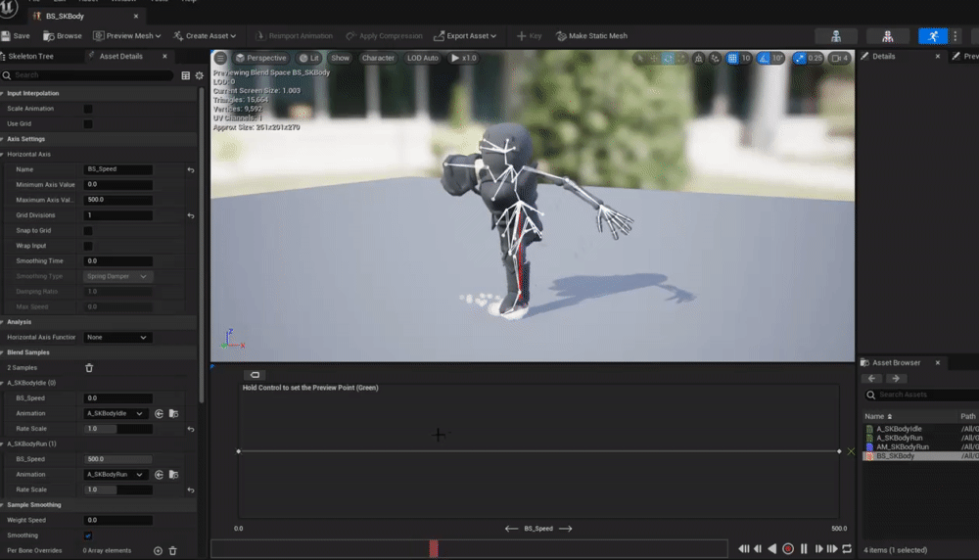The image size is (979, 560).
Task: Open the Smoothing Type dropdown
Action: [117, 276]
